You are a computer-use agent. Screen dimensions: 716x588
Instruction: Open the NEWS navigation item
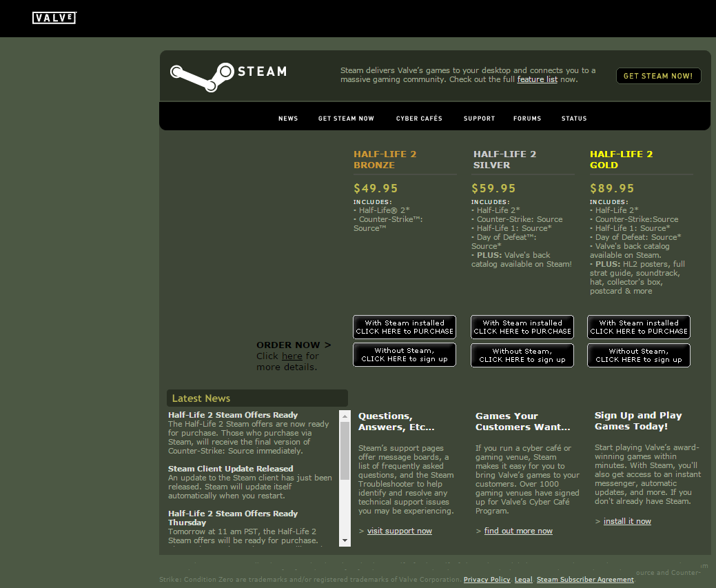[288, 119]
